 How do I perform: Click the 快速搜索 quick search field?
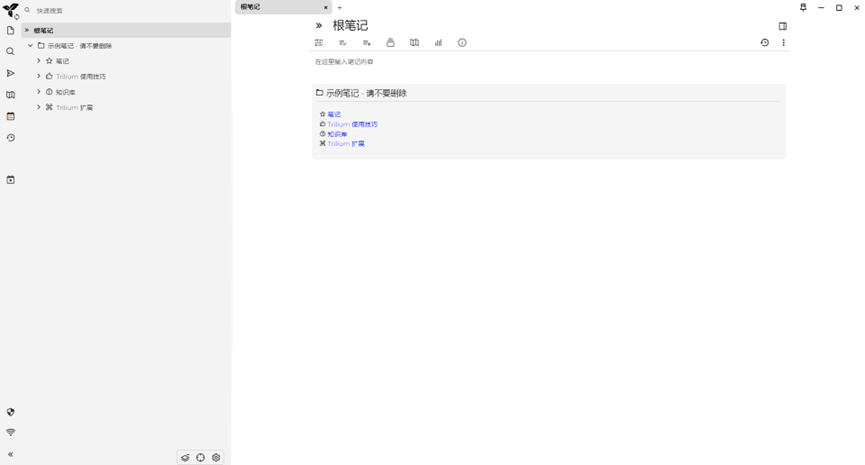click(x=120, y=10)
